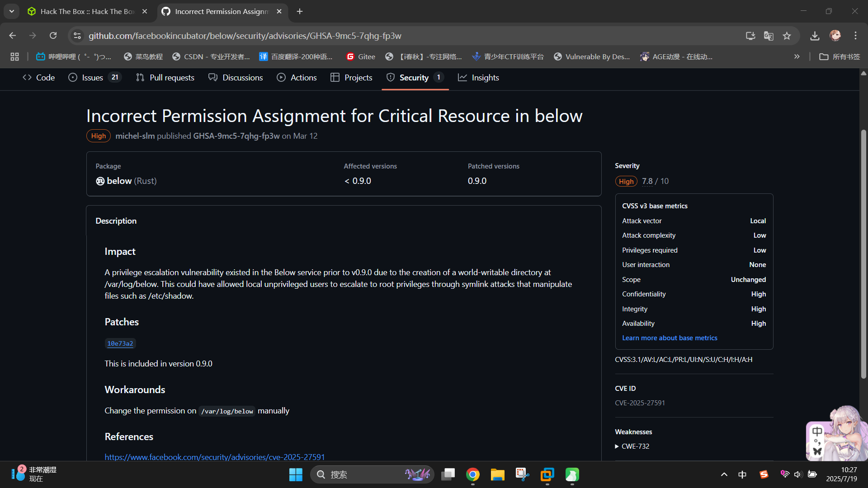Open File Explorer from the taskbar
The height and width of the screenshot is (488, 868).
tap(497, 474)
